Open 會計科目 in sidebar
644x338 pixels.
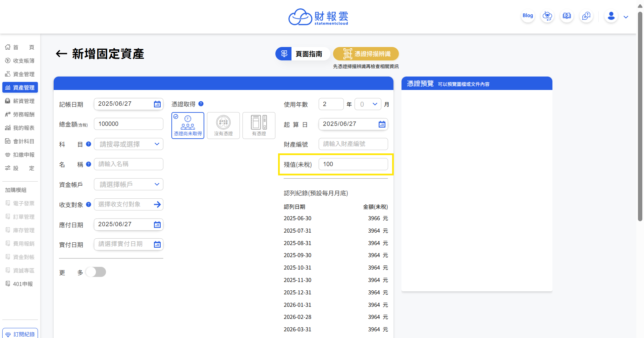point(20,141)
